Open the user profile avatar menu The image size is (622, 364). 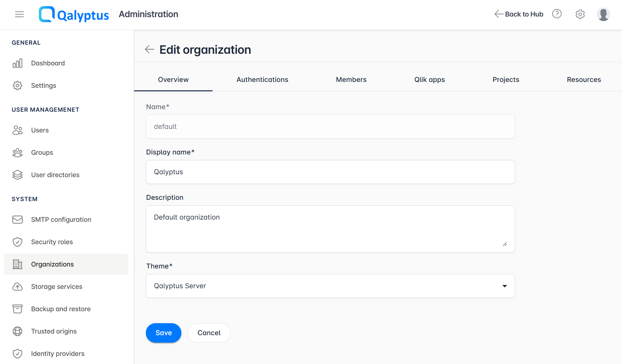(x=603, y=14)
